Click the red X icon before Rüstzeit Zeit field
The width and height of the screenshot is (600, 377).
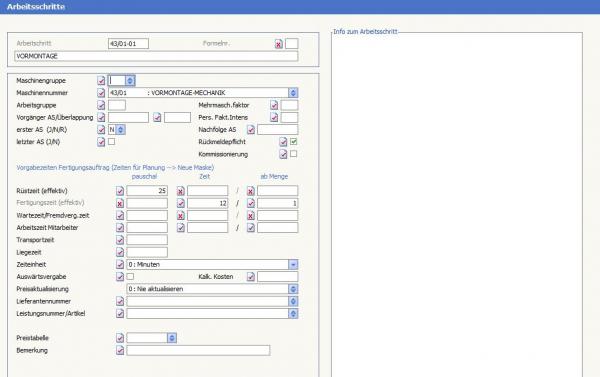[181, 191]
